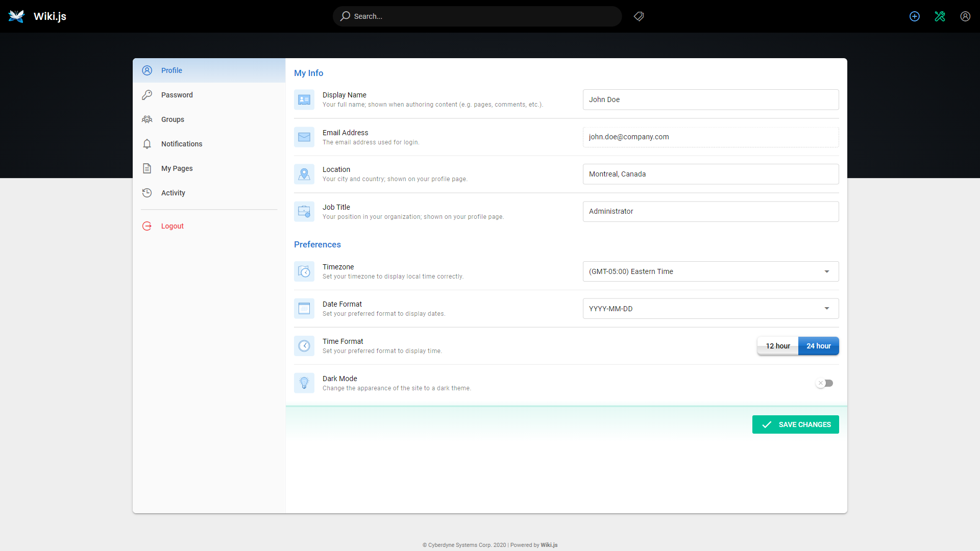Open the Profile section
The image size is (980, 551).
click(209, 70)
